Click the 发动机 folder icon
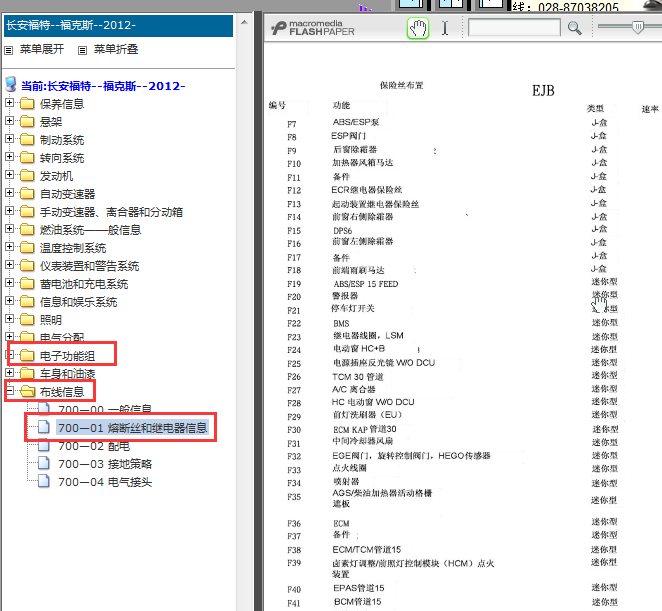This screenshot has width=662, height=611. point(27,175)
